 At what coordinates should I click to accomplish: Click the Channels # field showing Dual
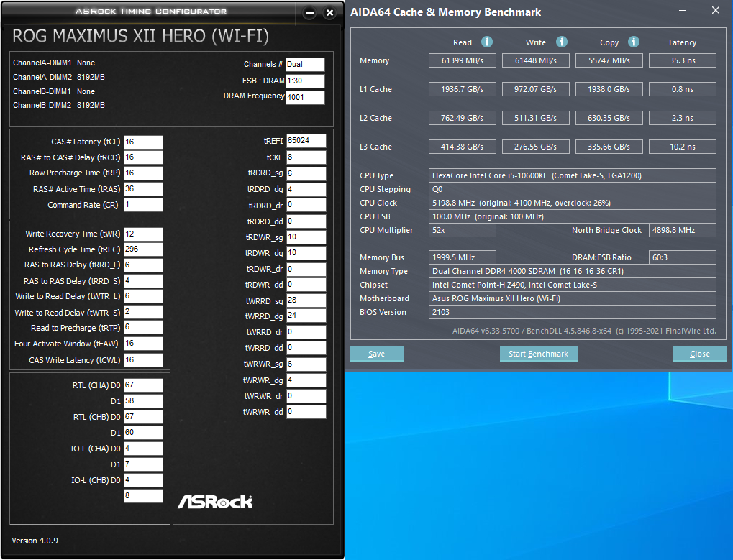pos(305,65)
